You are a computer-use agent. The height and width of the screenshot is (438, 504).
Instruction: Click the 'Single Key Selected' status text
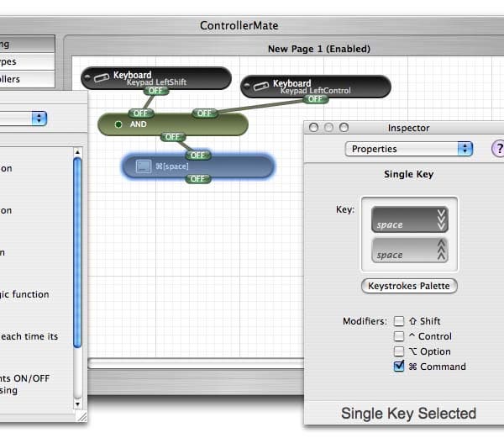(408, 414)
